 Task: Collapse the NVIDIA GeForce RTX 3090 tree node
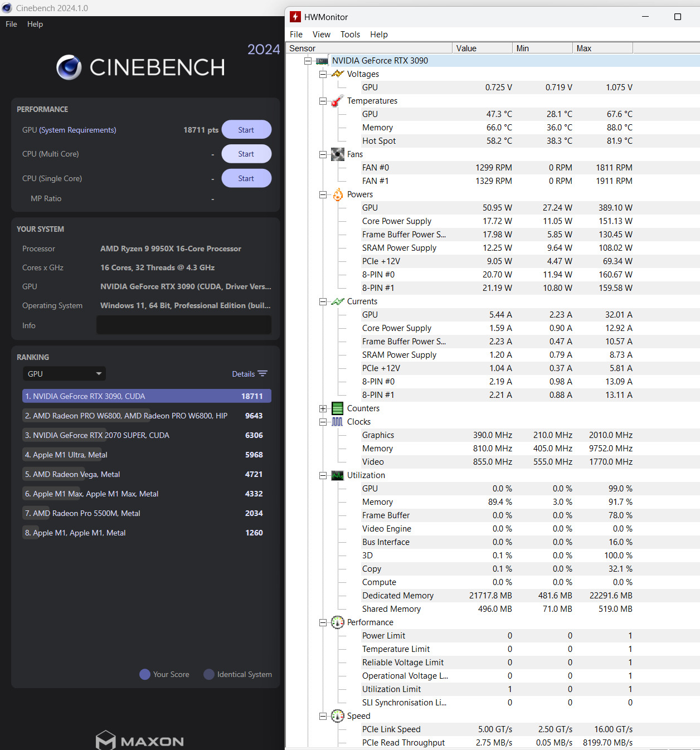(x=308, y=61)
